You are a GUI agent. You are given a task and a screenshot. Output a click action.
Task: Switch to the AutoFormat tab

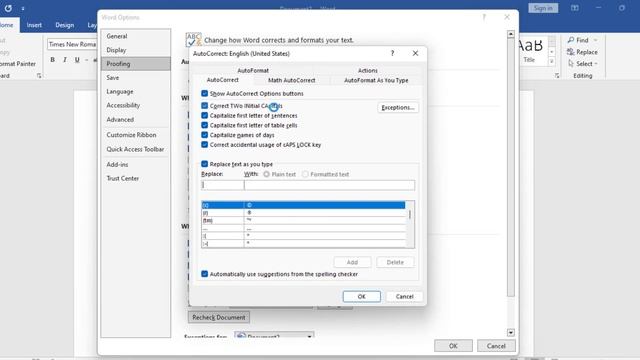(x=253, y=71)
